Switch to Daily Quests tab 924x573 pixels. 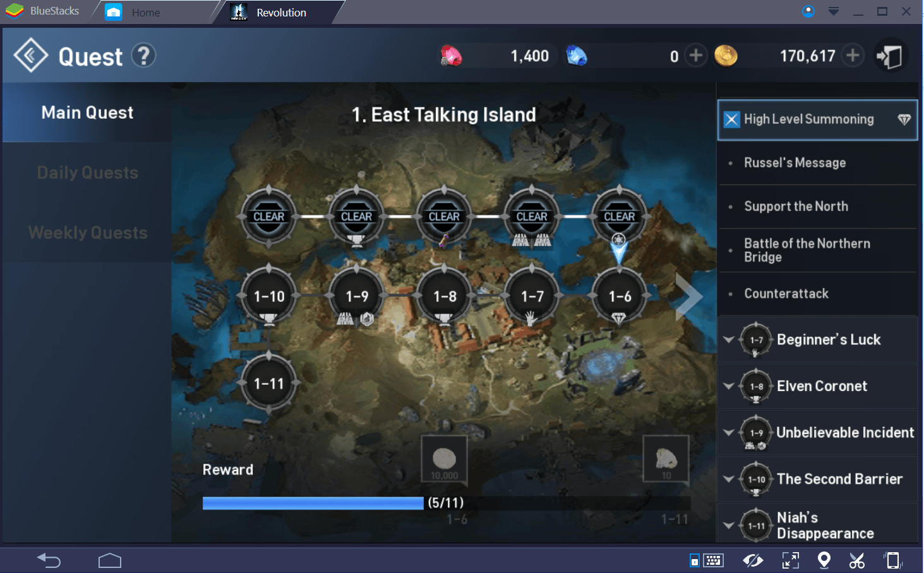87,172
